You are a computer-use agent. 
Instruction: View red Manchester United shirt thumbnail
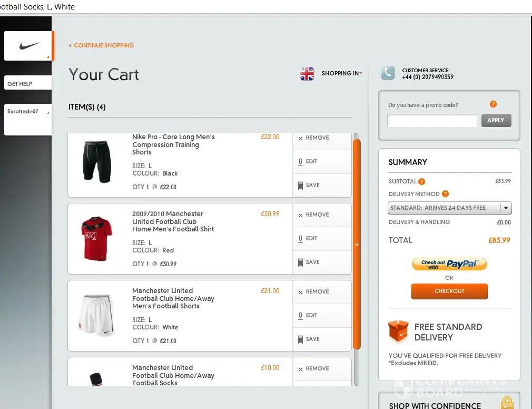97,239
